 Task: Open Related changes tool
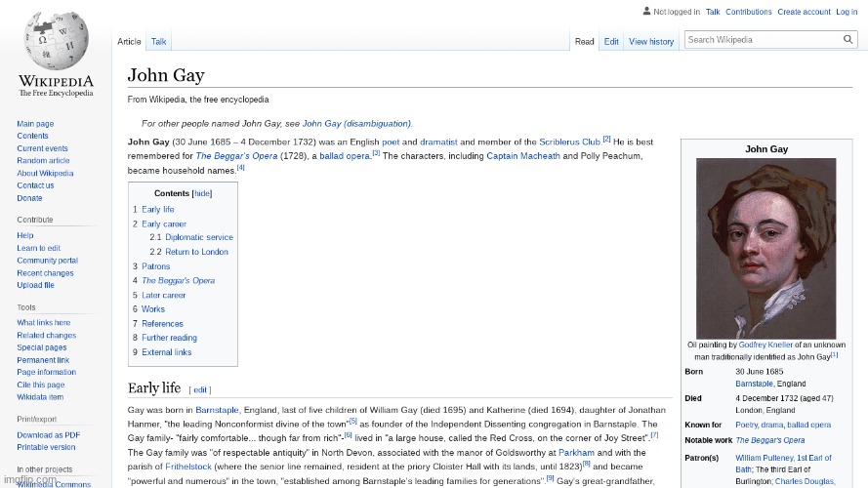coord(47,336)
